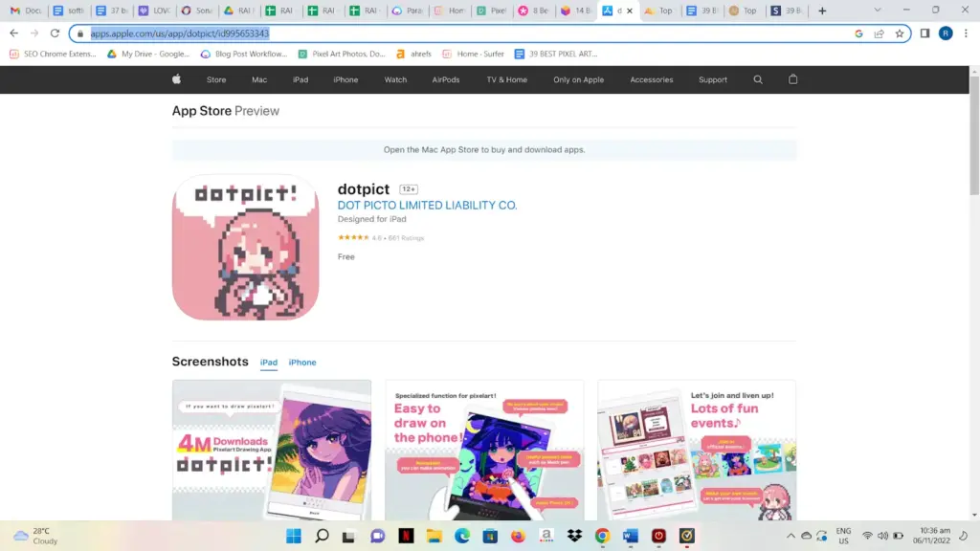The height and width of the screenshot is (551, 980).
Task: Show hidden system tray icons chevron
Action: click(x=791, y=536)
